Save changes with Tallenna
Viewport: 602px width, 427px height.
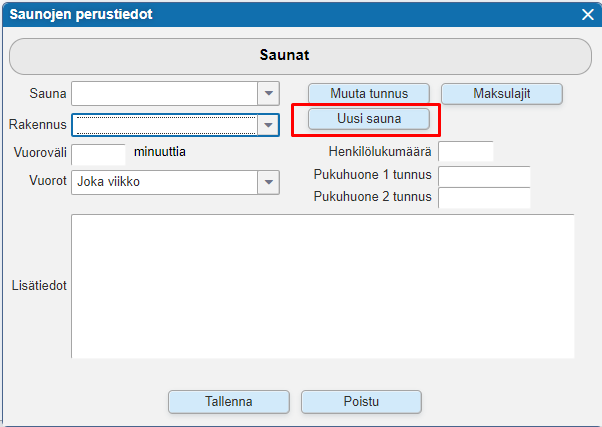(x=229, y=402)
